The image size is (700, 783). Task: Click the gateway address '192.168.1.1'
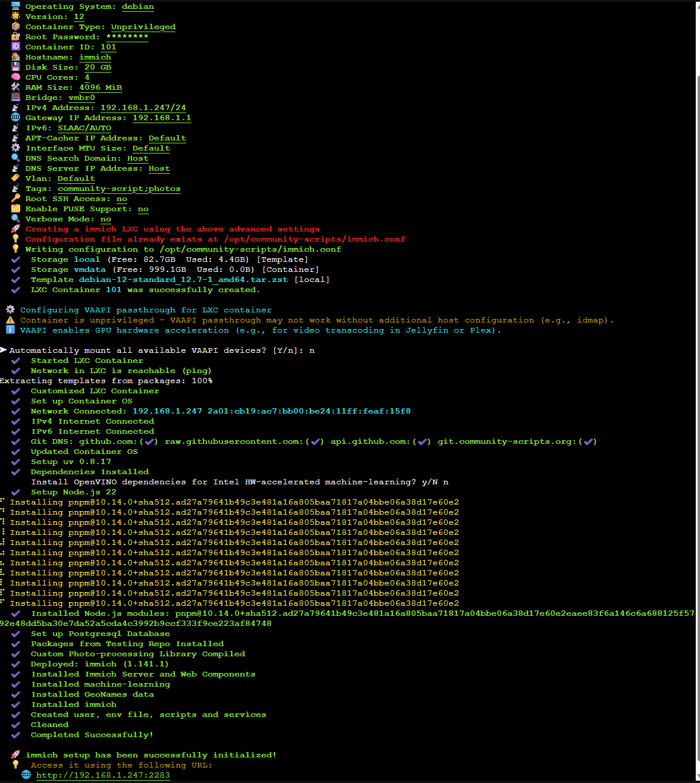pos(162,118)
